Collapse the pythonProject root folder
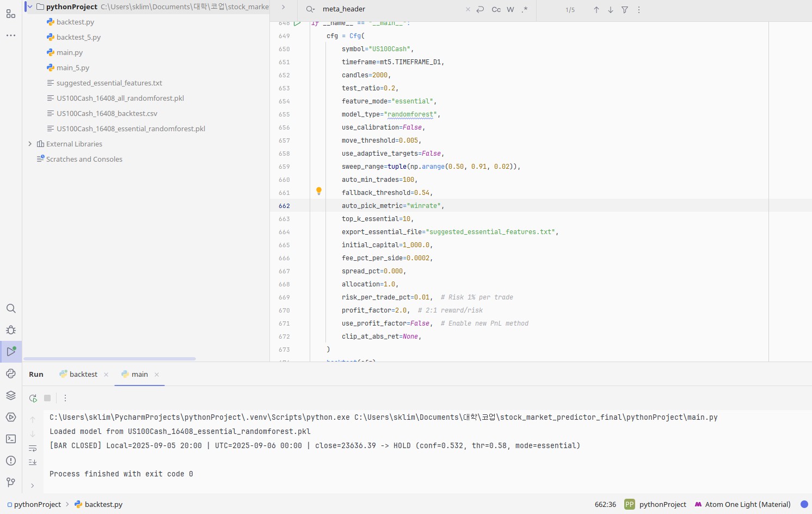Image resolution: width=812 pixels, height=514 pixels. (30, 7)
